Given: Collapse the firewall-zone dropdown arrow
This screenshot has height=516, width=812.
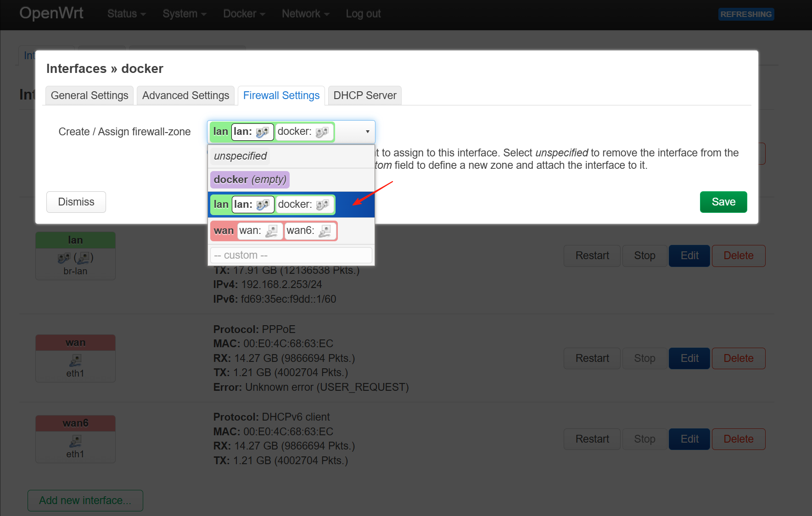Looking at the screenshot, I should coord(367,132).
